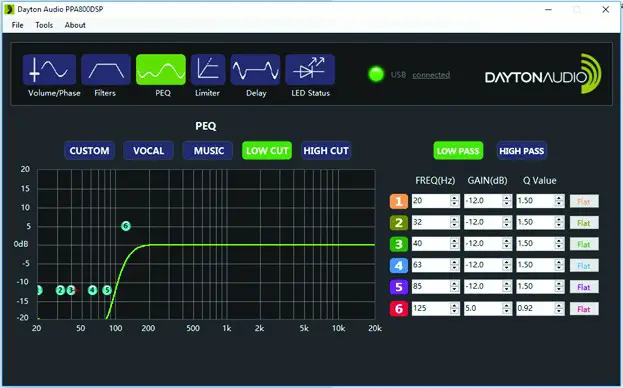Reset band 6 with its Flat button
The image size is (623, 388).
(x=584, y=309)
